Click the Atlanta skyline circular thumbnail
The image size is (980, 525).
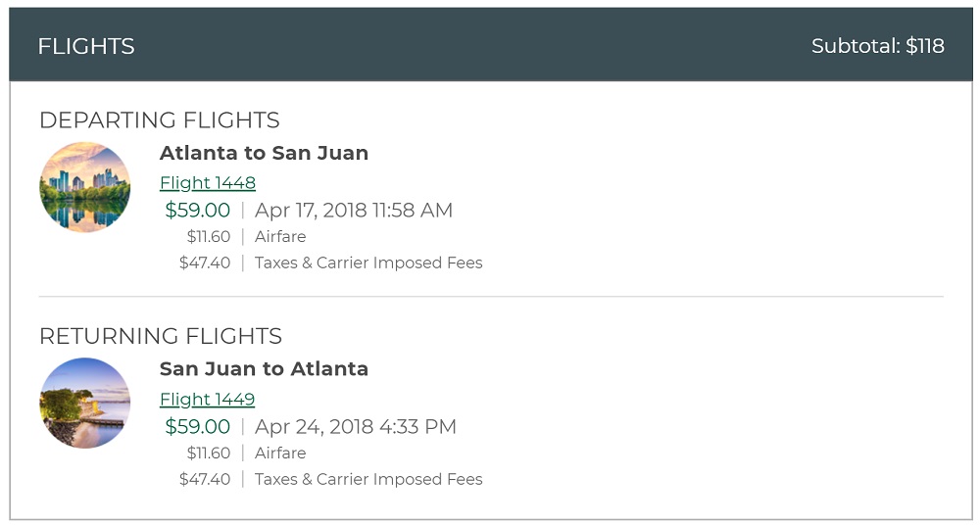(x=84, y=187)
